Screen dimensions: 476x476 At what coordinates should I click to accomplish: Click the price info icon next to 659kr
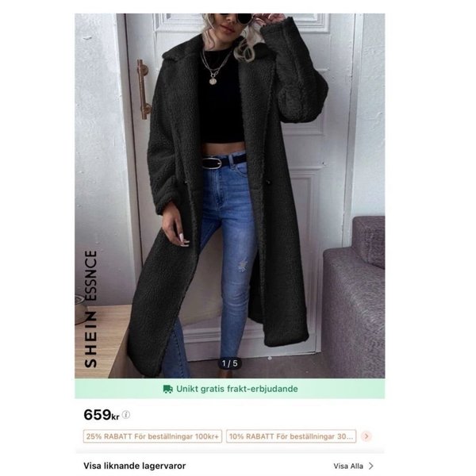click(x=126, y=414)
